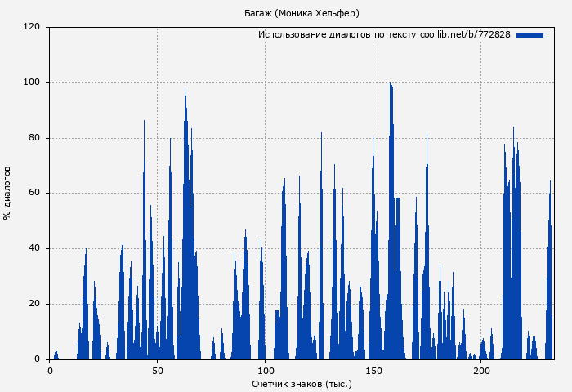Click the "Счетчик знаков (тыс.)" horizontal axis label

[x=302, y=383]
